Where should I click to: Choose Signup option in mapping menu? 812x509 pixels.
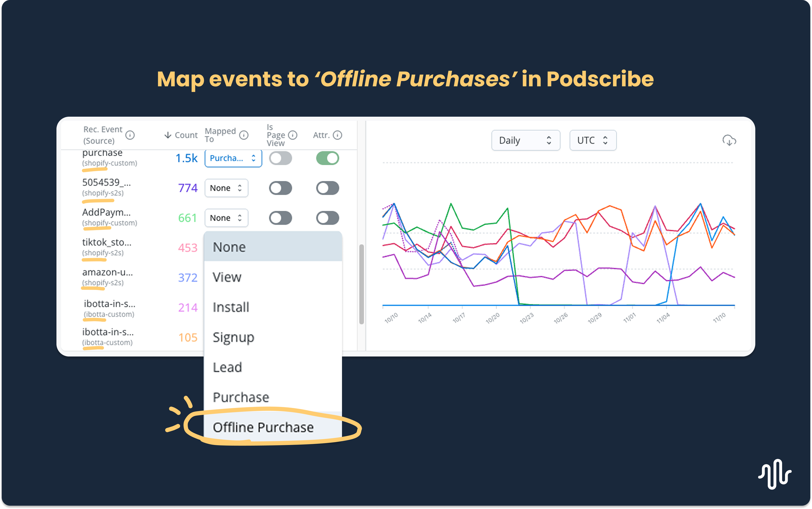pyautogui.click(x=234, y=337)
